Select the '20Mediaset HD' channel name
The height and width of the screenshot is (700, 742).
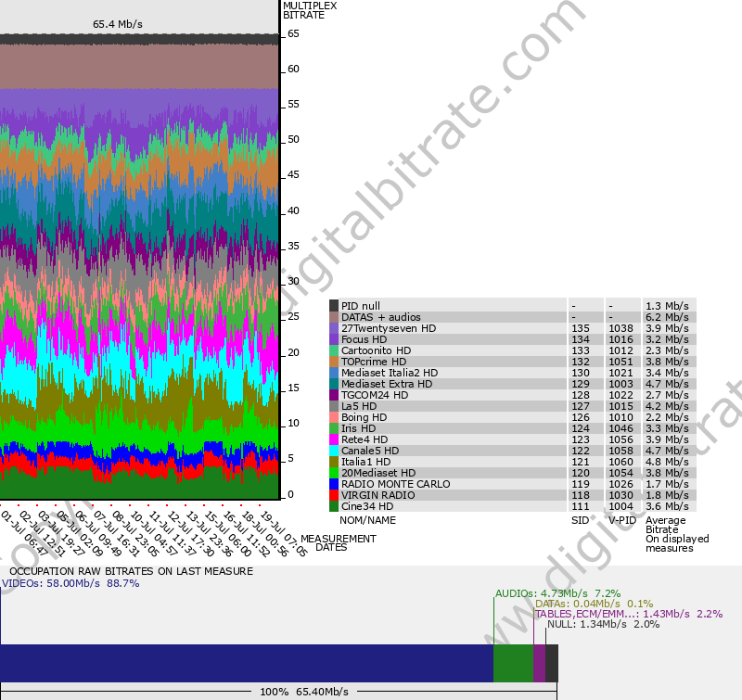coord(378,473)
